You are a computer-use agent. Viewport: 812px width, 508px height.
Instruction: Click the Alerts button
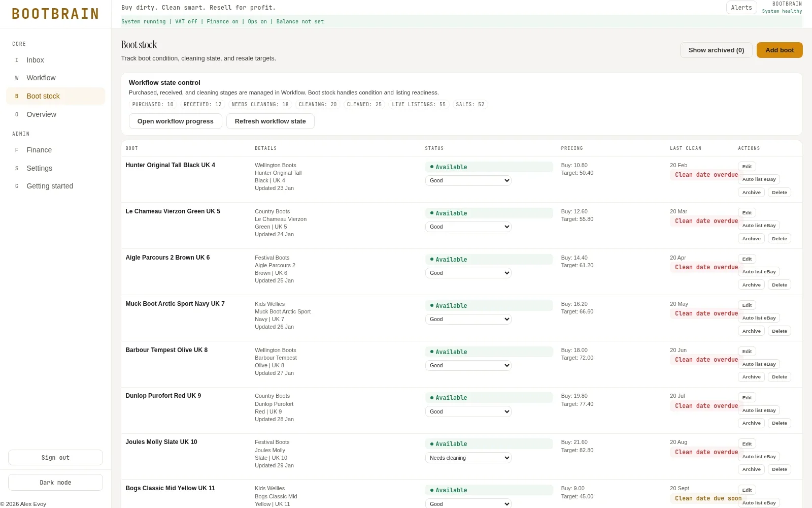point(741,8)
